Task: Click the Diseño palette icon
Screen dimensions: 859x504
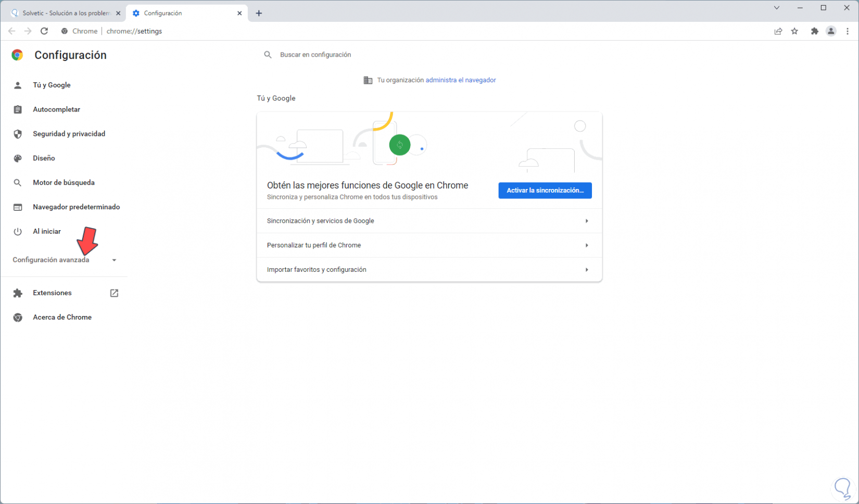Action: coord(18,159)
